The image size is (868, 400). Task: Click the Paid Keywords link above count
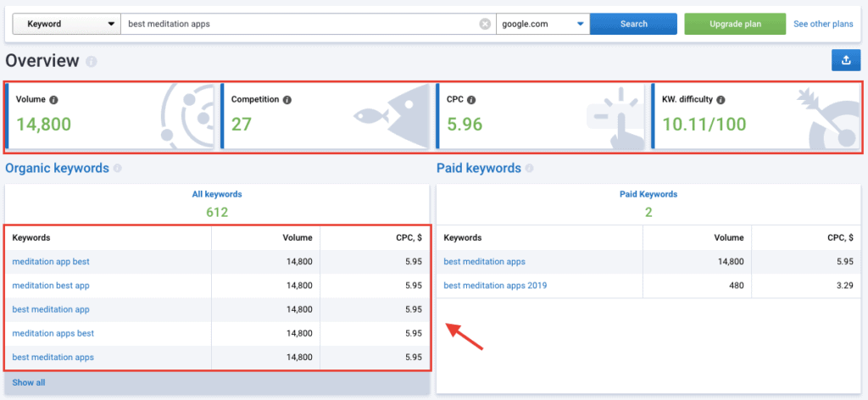[x=648, y=194]
